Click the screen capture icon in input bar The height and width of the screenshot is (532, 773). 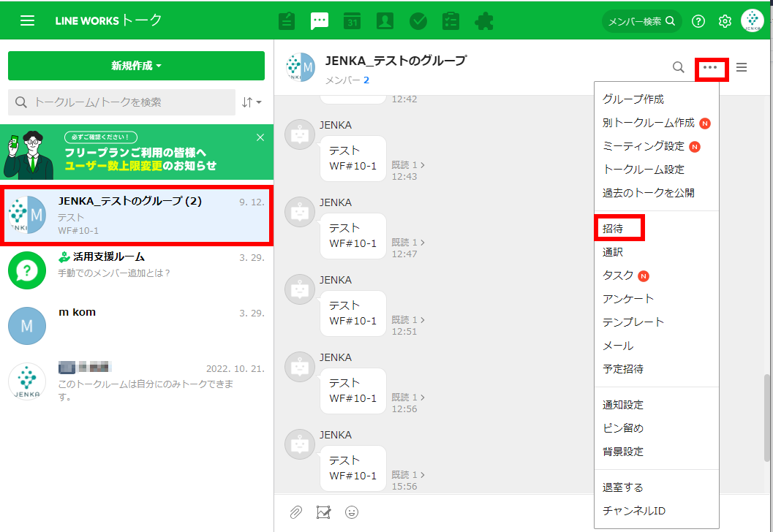tap(323, 512)
